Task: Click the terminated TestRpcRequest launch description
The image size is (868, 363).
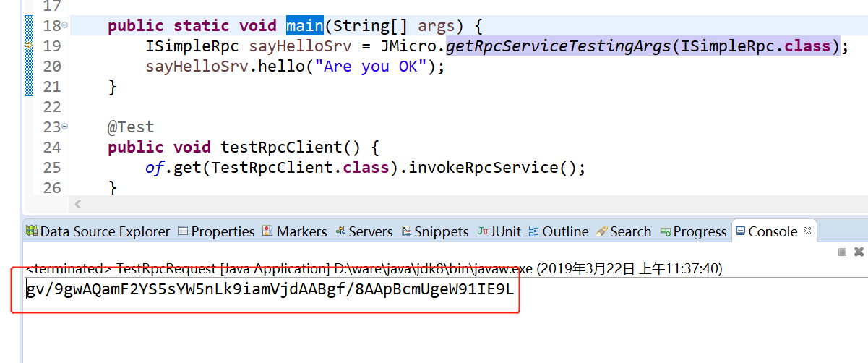Action: [374, 268]
